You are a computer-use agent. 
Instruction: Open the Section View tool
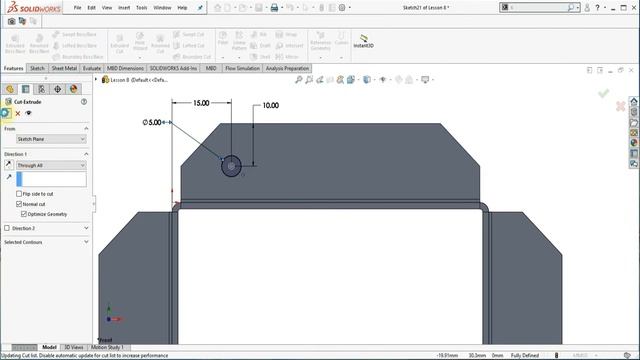coord(330,80)
